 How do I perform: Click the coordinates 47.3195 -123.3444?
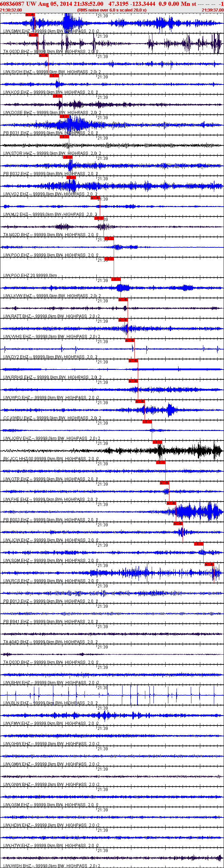(132, 4)
